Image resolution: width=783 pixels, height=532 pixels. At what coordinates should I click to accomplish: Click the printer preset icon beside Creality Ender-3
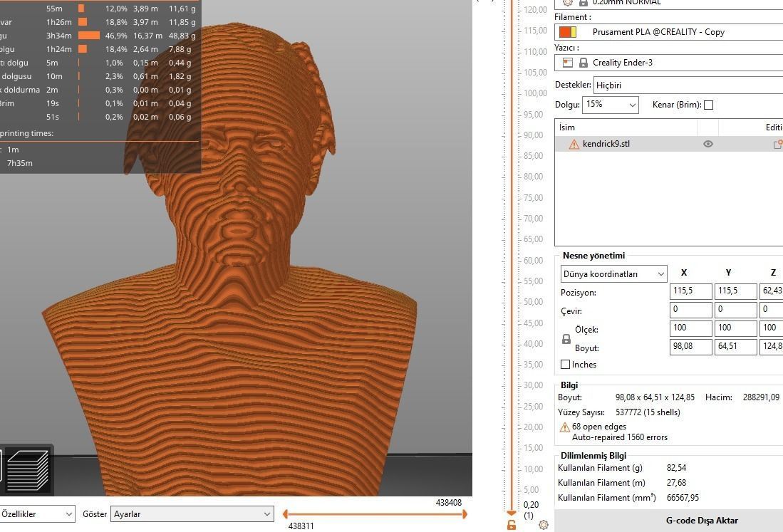click(x=568, y=63)
